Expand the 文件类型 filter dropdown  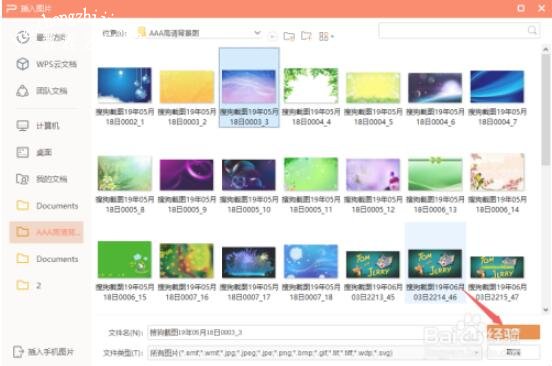(477, 352)
